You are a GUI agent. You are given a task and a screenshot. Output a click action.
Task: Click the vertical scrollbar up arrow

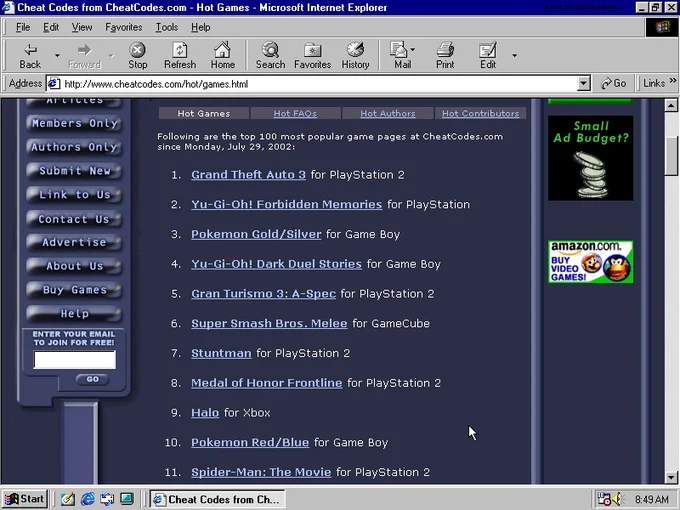click(x=671, y=105)
